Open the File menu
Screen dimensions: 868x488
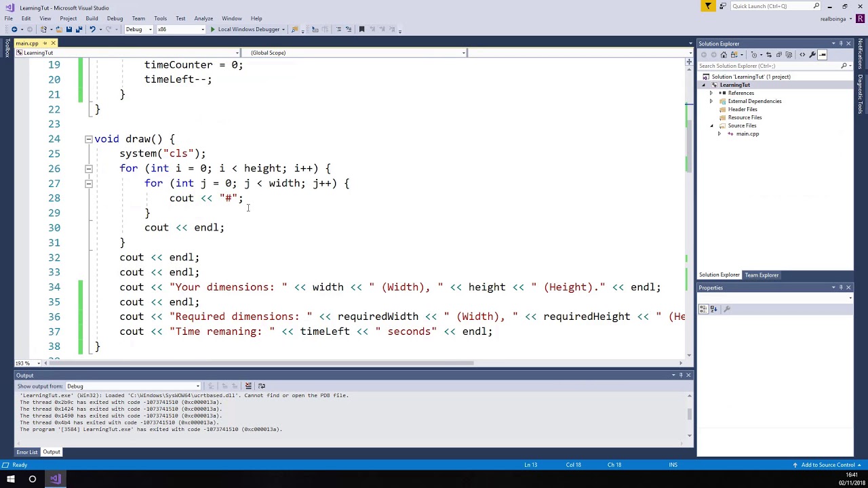[x=9, y=18]
